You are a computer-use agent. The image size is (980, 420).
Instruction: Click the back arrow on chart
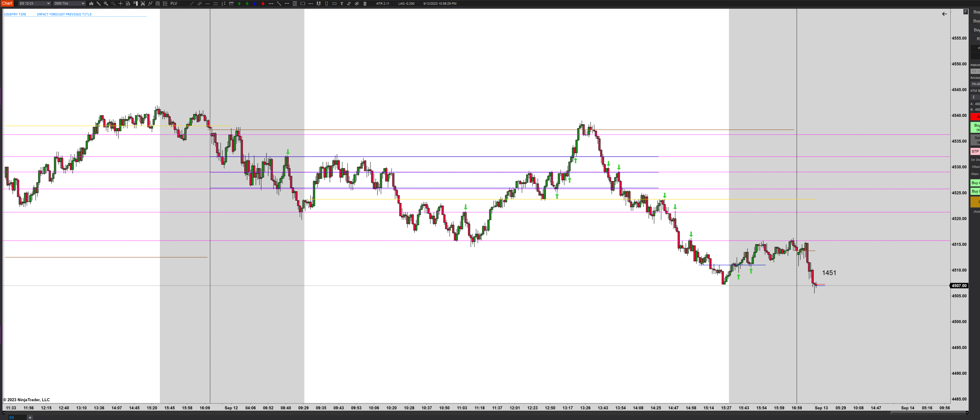pyautogui.click(x=944, y=14)
